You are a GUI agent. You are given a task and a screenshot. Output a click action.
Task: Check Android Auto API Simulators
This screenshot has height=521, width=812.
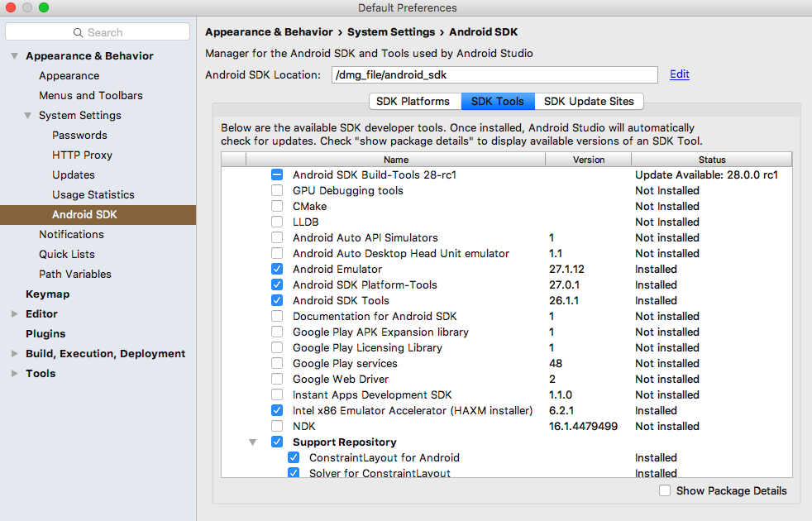277,237
